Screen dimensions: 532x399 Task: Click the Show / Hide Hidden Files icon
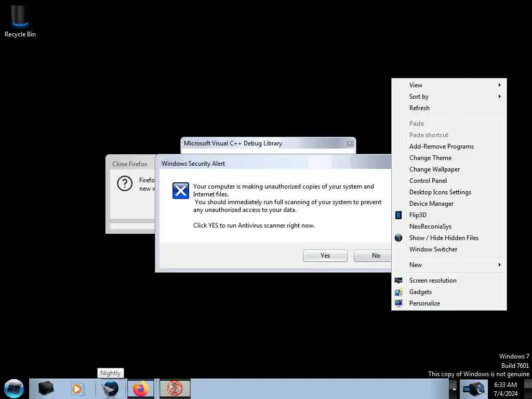[398, 238]
